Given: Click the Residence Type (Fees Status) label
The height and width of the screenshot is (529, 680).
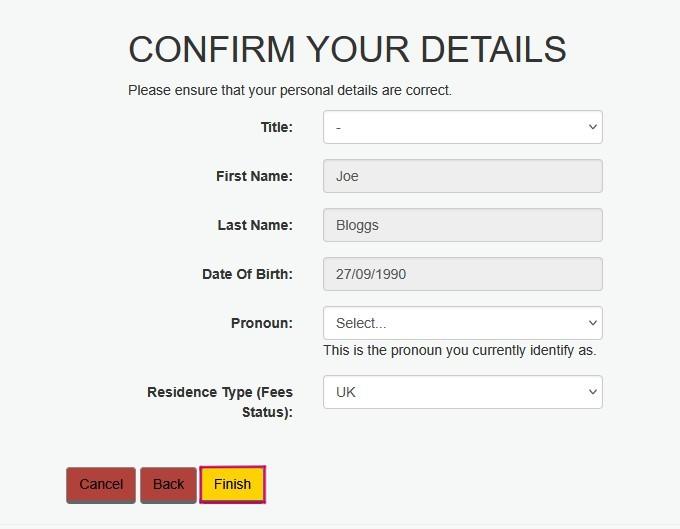Looking at the screenshot, I should (220, 401).
